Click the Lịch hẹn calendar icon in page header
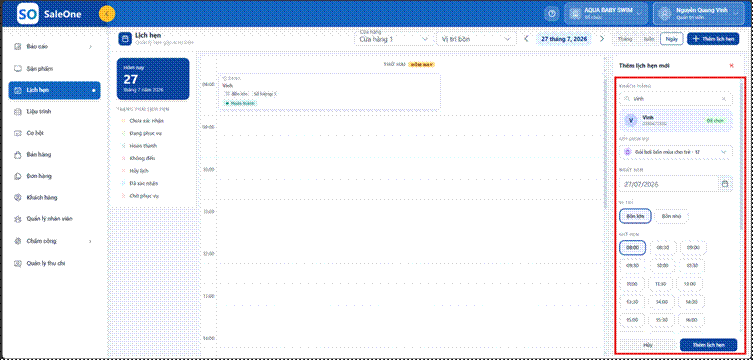Screen dimensions: 753x360 [x=125, y=39]
